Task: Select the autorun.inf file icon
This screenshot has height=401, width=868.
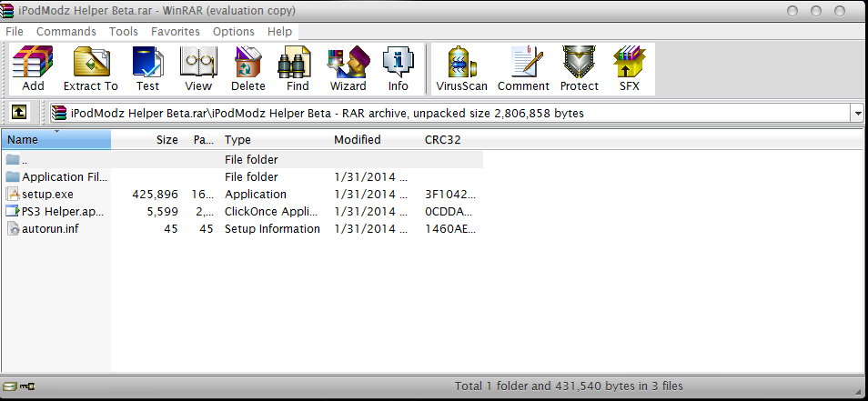Action: point(13,228)
